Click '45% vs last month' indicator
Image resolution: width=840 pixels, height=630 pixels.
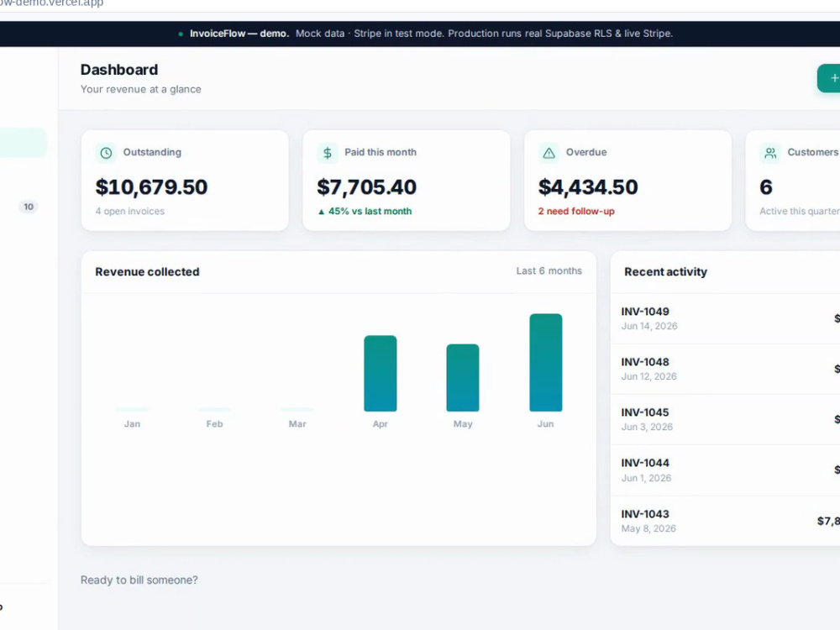[365, 211]
